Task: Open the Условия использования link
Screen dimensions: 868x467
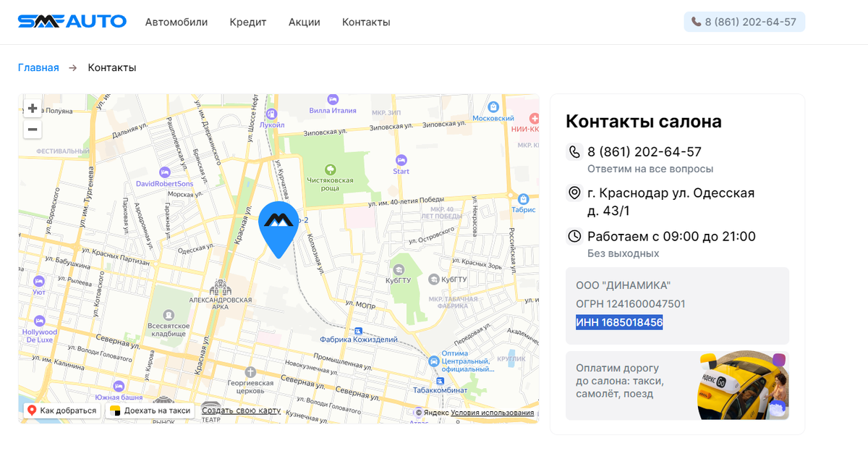Action: [493, 413]
